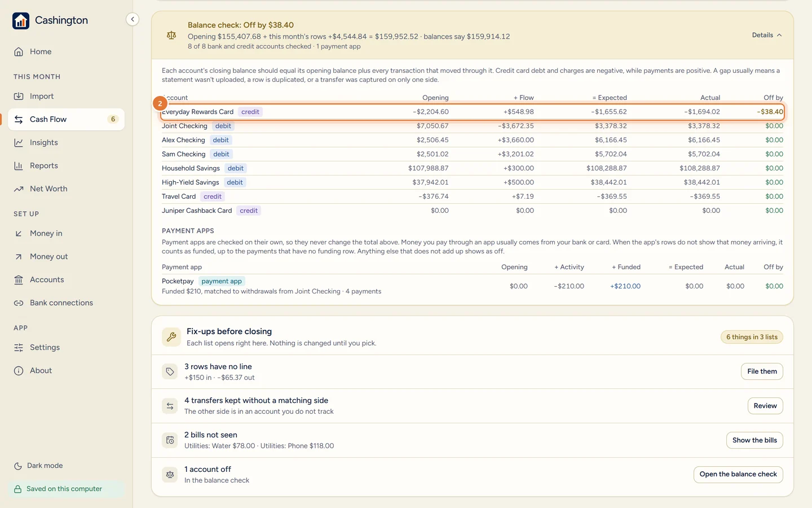The width and height of the screenshot is (812, 508).
Task: Toggle Dark mode
Action: [38, 466]
